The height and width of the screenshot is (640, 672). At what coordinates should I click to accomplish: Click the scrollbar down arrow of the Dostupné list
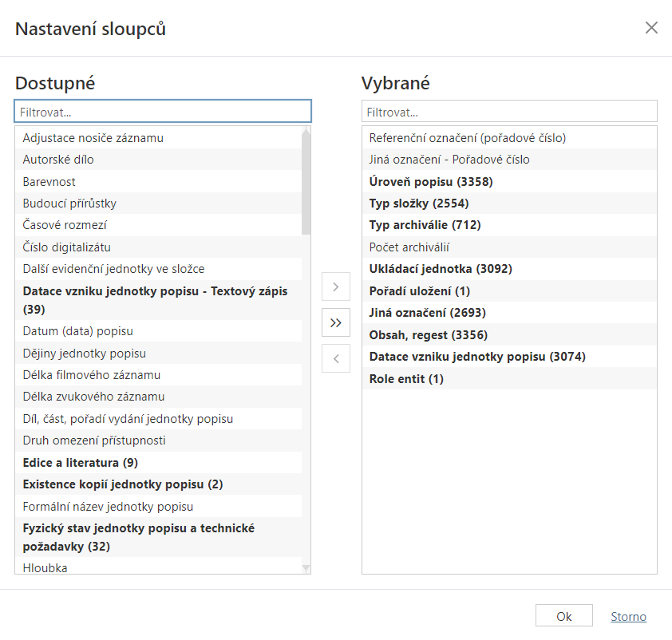pos(306,567)
